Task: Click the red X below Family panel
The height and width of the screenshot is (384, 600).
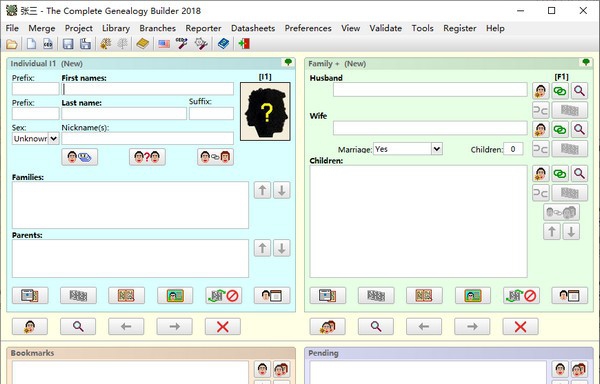Action: click(x=520, y=327)
